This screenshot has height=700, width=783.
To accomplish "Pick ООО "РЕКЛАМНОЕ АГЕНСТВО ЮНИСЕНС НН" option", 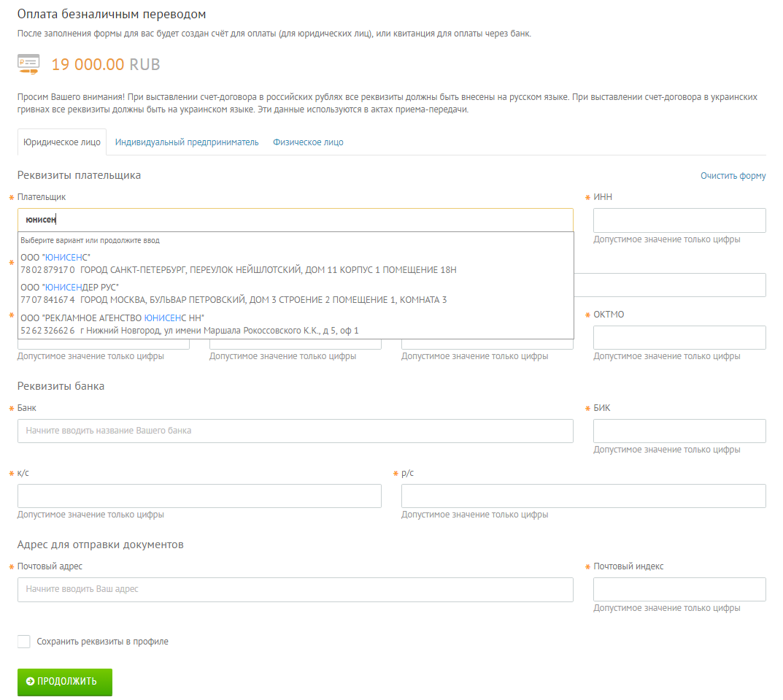I will pyautogui.click(x=296, y=324).
